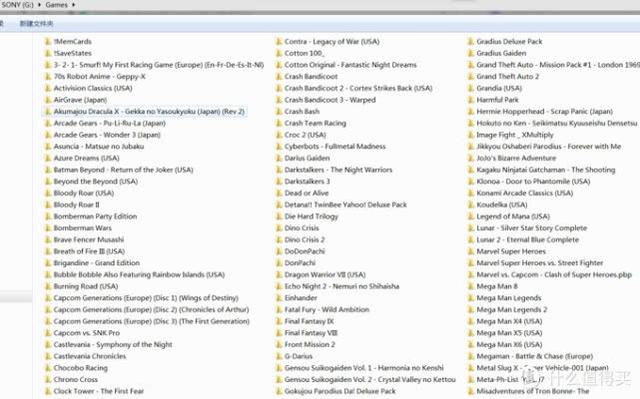Click the folder icon beside !SaveStates
The height and width of the screenshot is (399, 640).
(48, 53)
